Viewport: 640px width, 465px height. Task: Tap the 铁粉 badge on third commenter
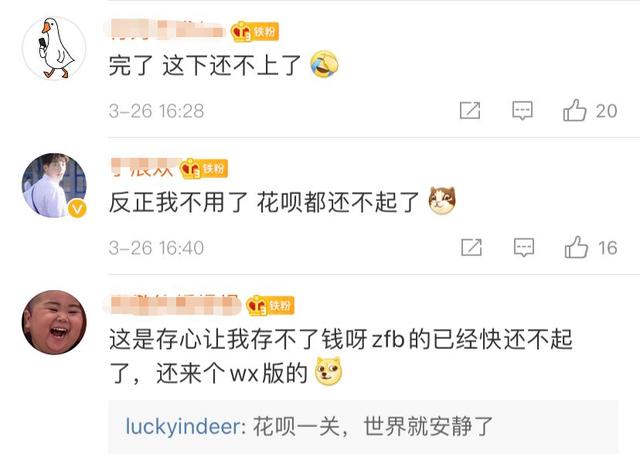pyautogui.click(x=270, y=305)
